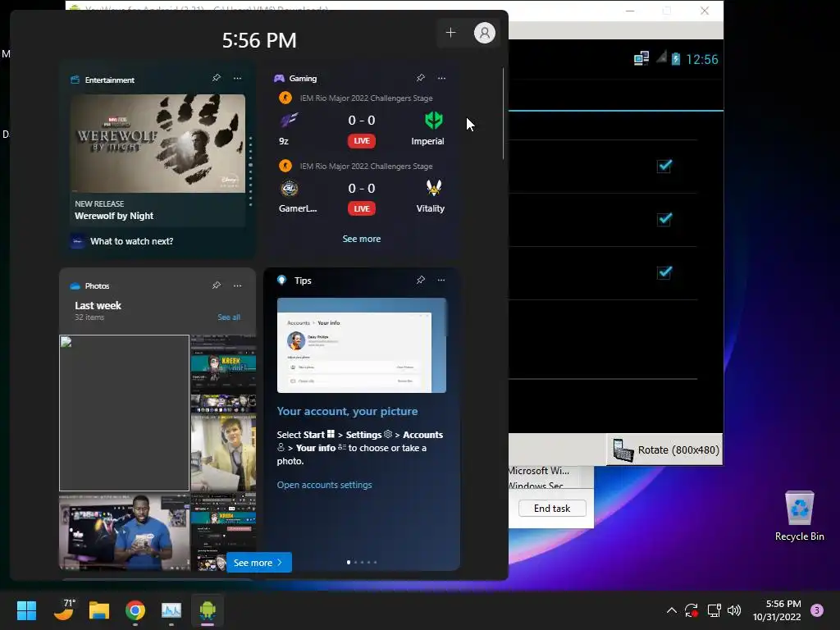Viewport: 840px width, 630px height.
Task: Click See more in Gaming widget
Action: tap(362, 239)
